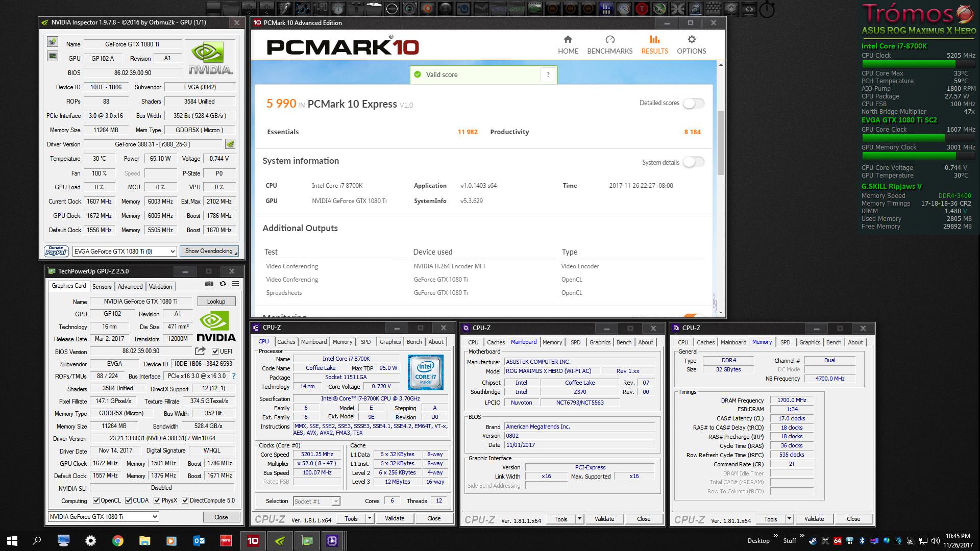
Task: Click the driver check icon beside Driver Version
Action: [x=230, y=144]
